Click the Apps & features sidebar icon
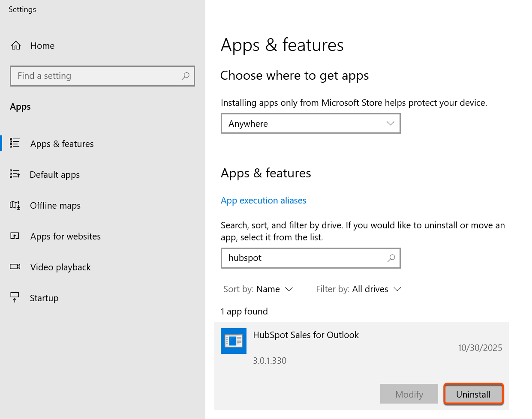 point(15,144)
